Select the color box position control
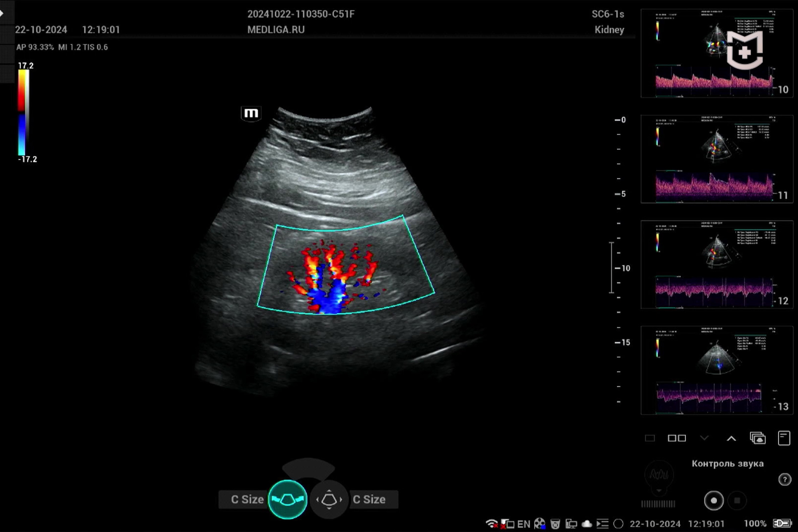Viewport: 798px width, 532px height. [x=329, y=499]
